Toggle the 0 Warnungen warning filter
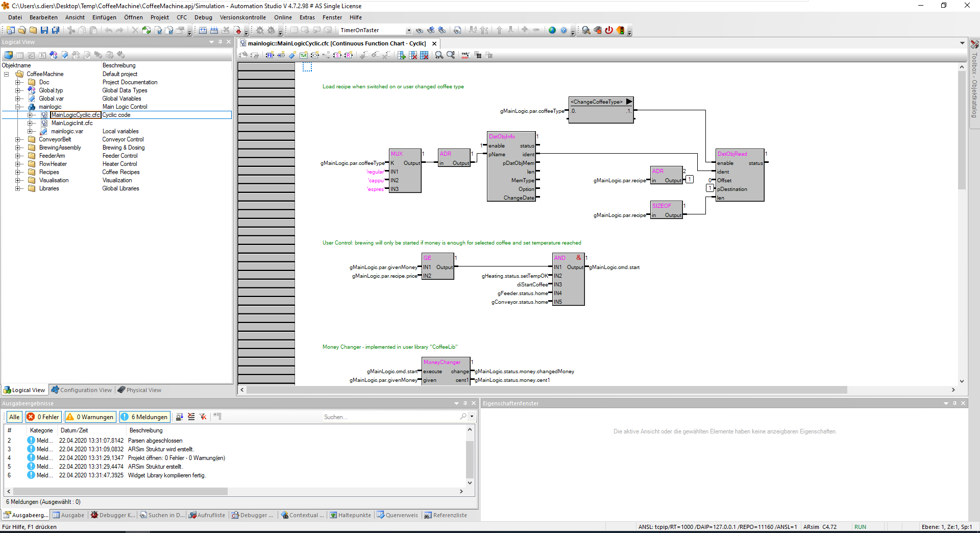Image resolution: width=980 pixels, height=533 pixels. [90, 417]
